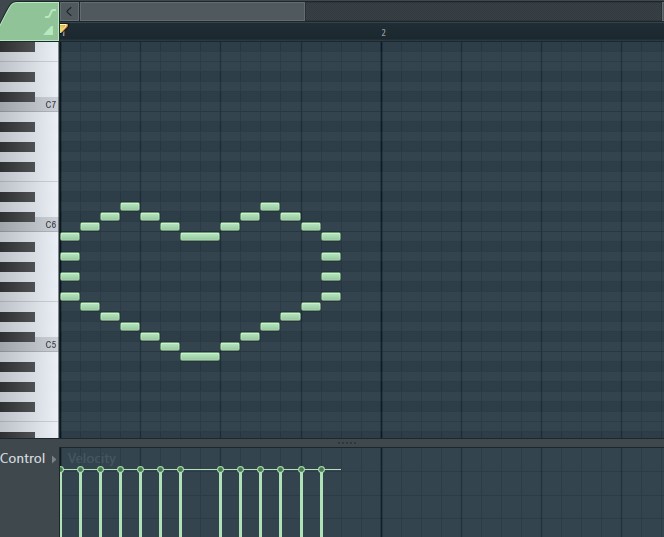This screenshot has height=537, width=664.
Task: Click bar 2 on the timeline ruler
Action: (x=382, y=32)
